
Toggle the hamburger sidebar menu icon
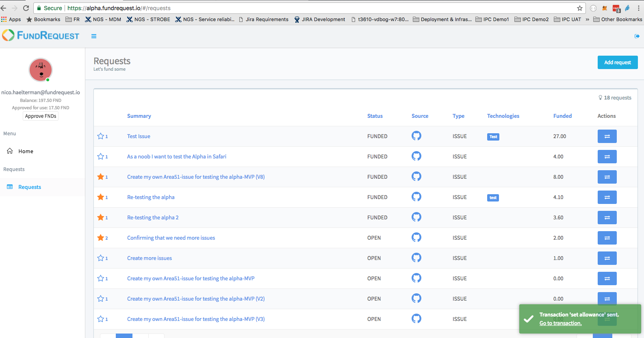tap(94, 36)
